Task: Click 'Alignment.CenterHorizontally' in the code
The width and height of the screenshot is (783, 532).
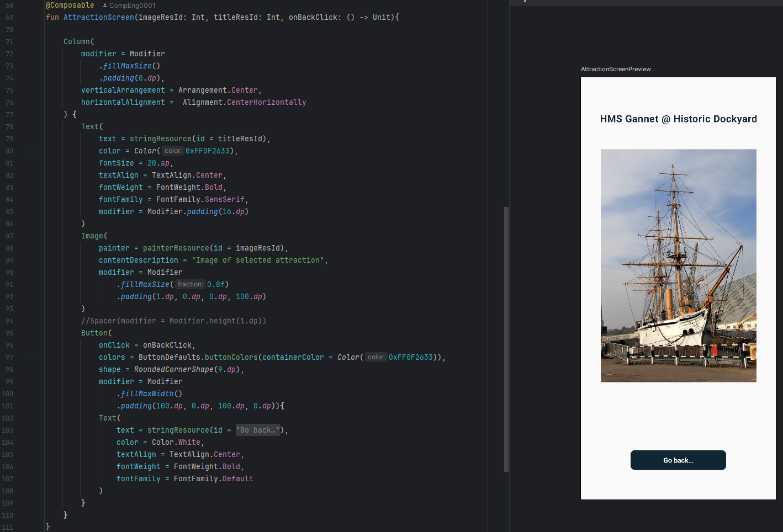Action: point(245,102)
